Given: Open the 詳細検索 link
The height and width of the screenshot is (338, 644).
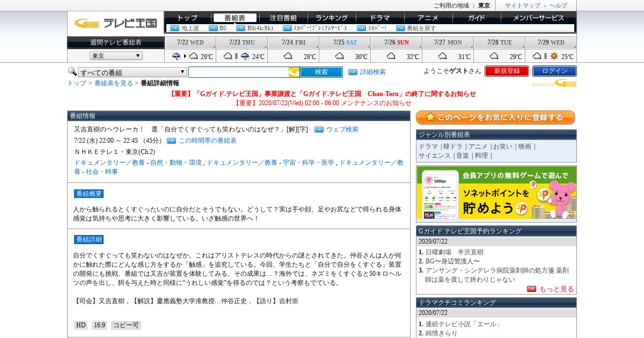Looking at the screenshot, I should pyautogui.click(x=372, y=72).
